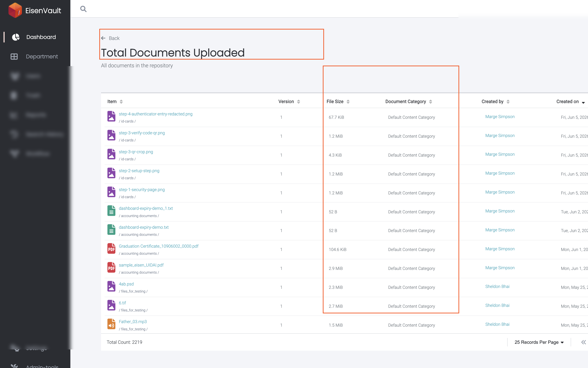Viewport: 588px width, 368px height.
Task: Click image icon for step-4-authenticator-entry-redacted.png
Action: (111, 116)
